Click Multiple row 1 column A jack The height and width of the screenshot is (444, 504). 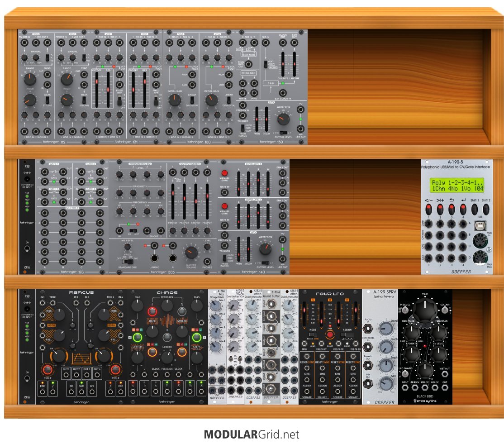tap(44, 213)
